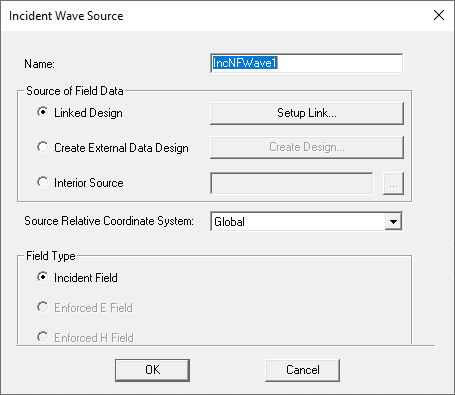This screenshot has width=455, height=395.
Task: Confirm the dialog with OK
Action: [152, 370]
